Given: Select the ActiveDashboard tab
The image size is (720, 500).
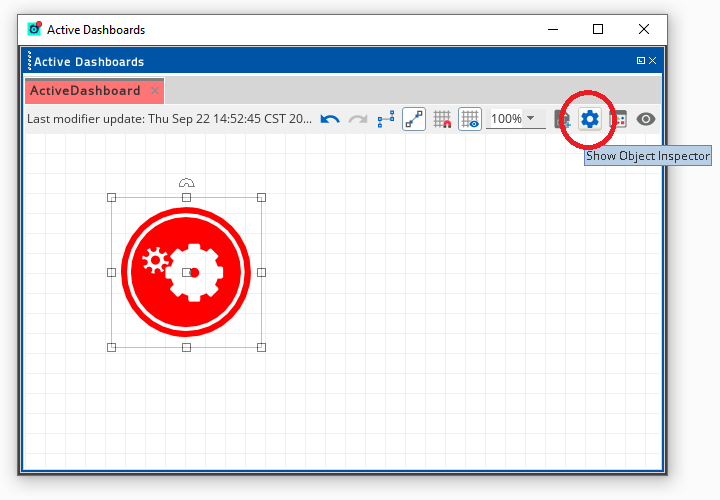Looking at the screenshot, I should coord(85,91).
